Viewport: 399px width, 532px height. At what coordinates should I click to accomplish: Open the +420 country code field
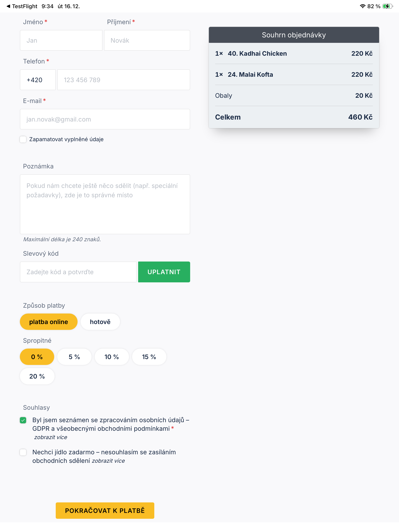tap(38, 80)
